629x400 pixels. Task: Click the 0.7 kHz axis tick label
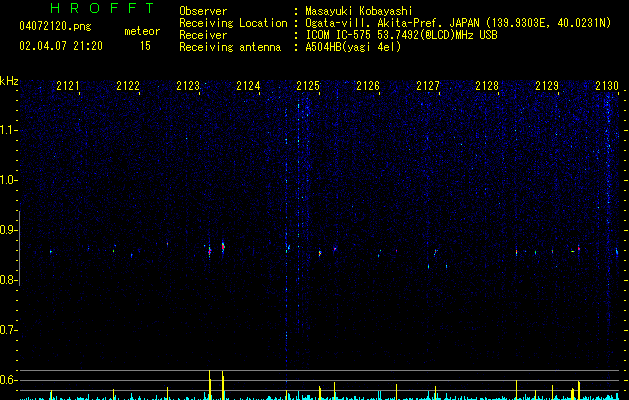[8, 330]
